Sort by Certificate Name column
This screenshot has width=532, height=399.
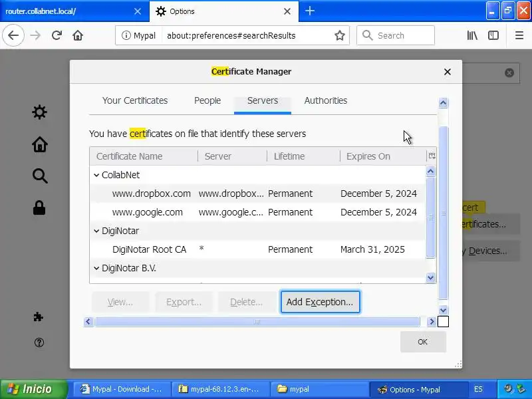click(x=144, y=156)
